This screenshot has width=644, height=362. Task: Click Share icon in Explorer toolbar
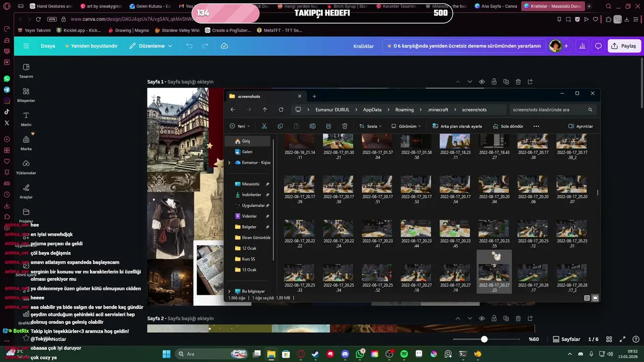329,126
